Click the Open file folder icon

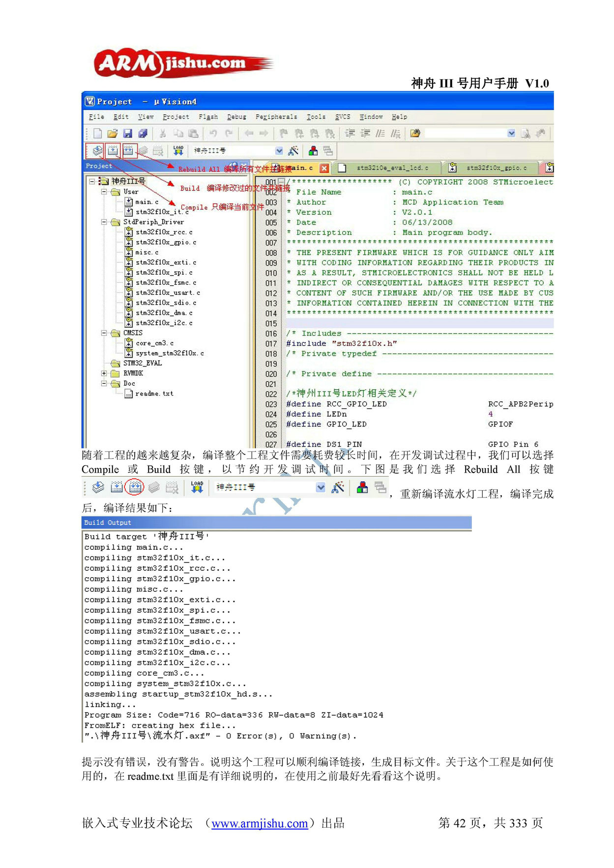click(112, 134)
